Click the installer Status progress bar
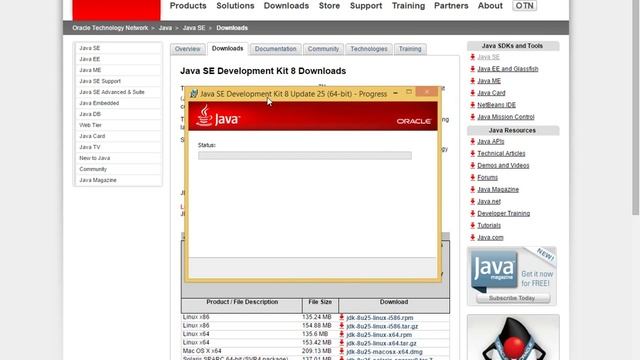This screenshot has width=640, height=360. pyautogui.click(x=305, y=156)
